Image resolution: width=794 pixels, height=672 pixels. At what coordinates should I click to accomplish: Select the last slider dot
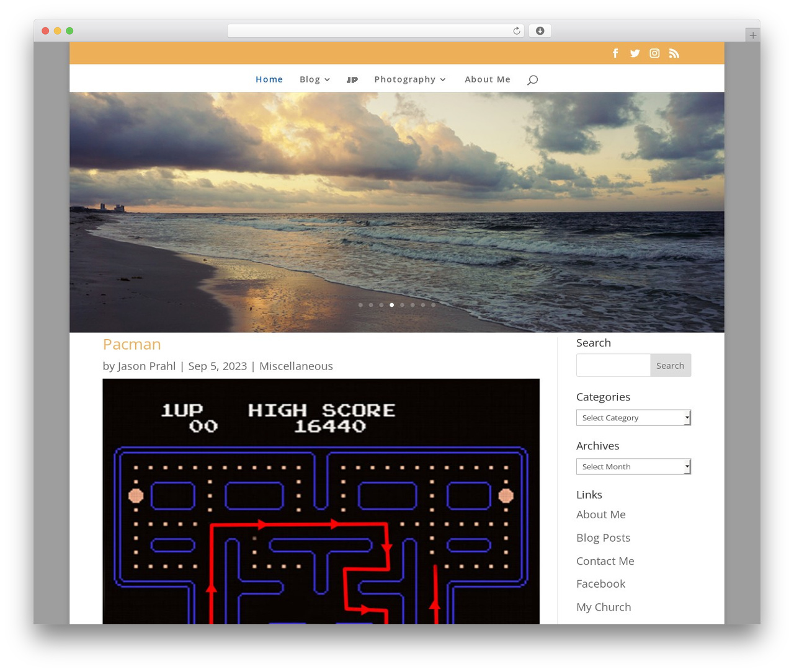[433, 305]
